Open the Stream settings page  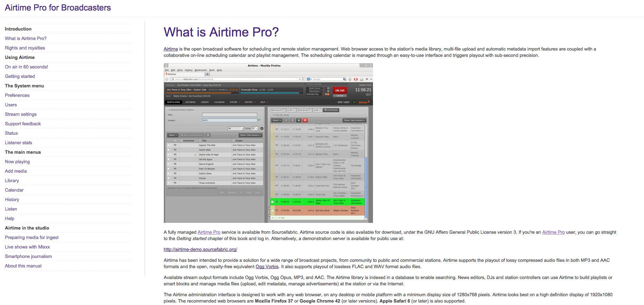pos(21,114)
